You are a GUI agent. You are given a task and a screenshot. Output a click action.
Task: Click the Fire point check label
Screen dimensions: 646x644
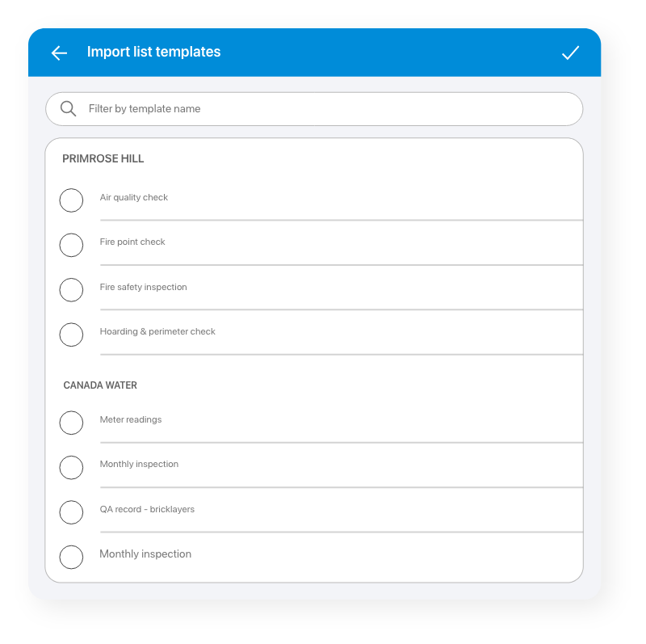(x=132, y=242)
